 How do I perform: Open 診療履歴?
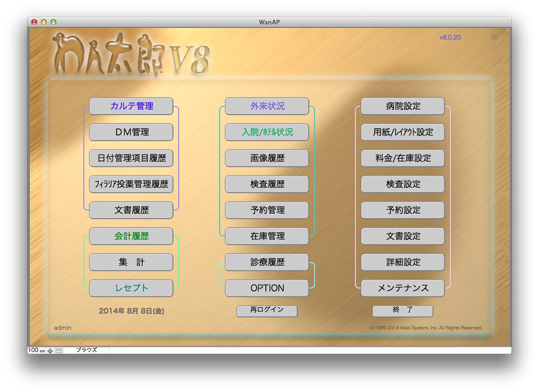[x=267, y=262]
